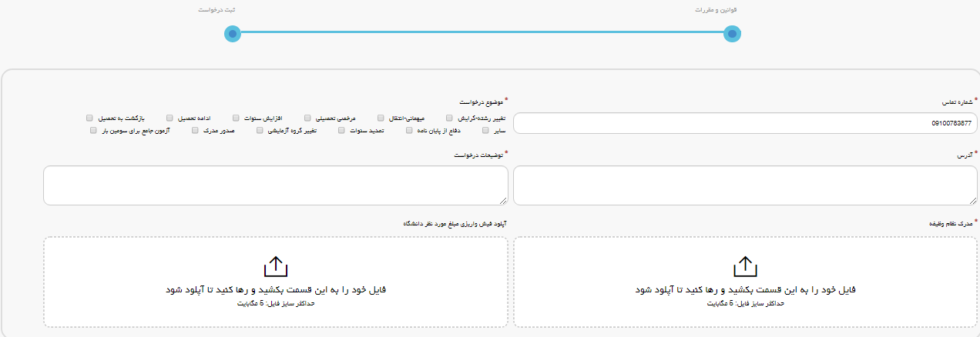Click the upload icon in فیش واریزی box
This screenshot has height=337, width=980.
(x=275, y=266)
